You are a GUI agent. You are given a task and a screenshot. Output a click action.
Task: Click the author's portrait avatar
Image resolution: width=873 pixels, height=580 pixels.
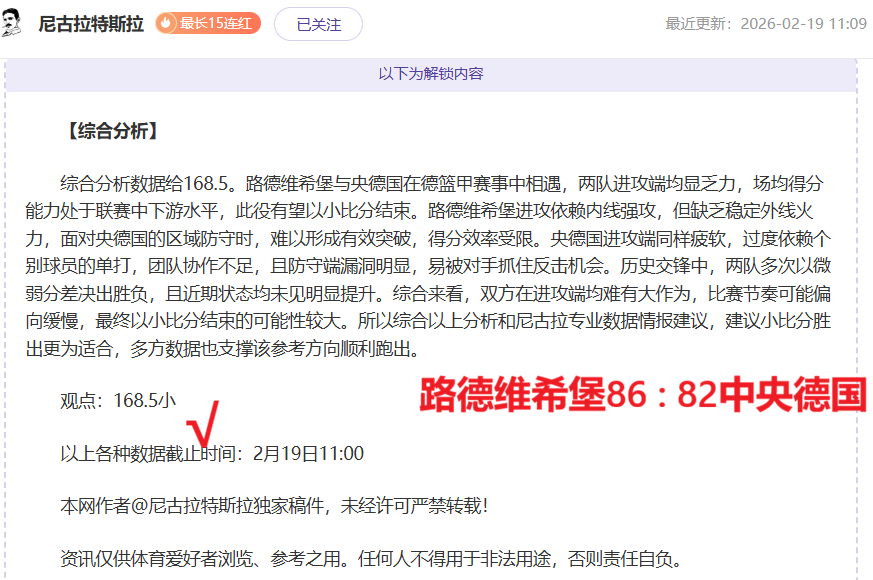[14, 22]
